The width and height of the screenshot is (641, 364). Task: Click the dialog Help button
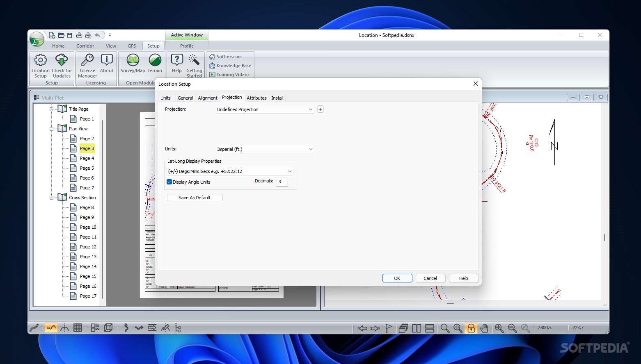(464, 278)
